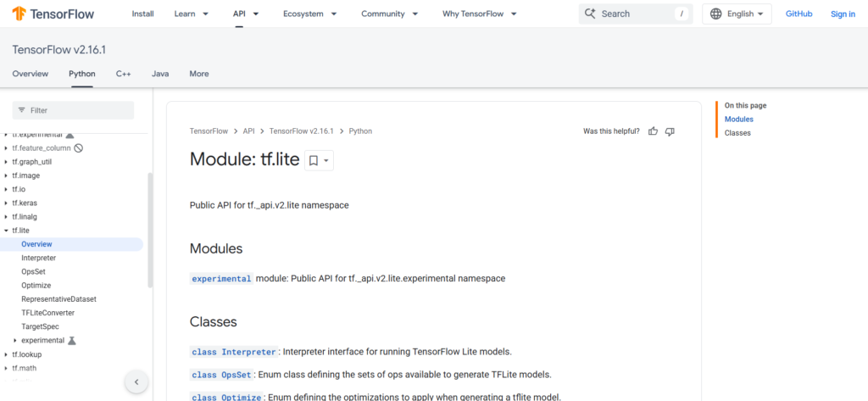Expand tf.math tree node
Viewport: 868px width, 401px height.
pyautogui.click(x=6, y=368)
